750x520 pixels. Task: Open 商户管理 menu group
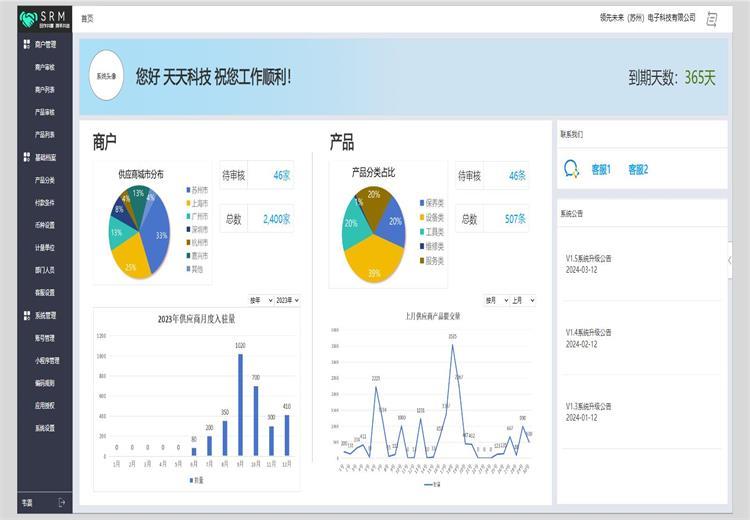pos(45,44)
